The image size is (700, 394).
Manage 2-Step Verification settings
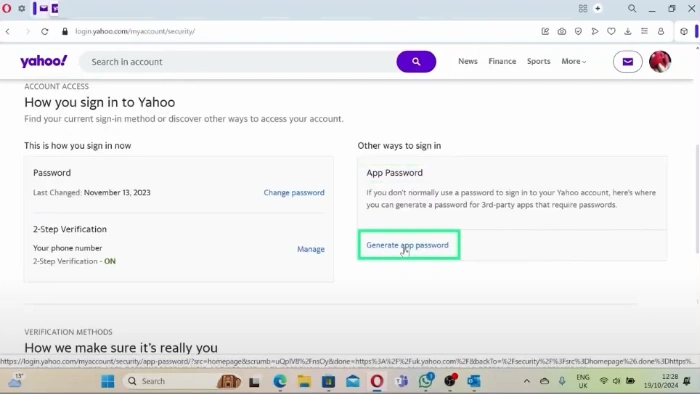[311, 249]
